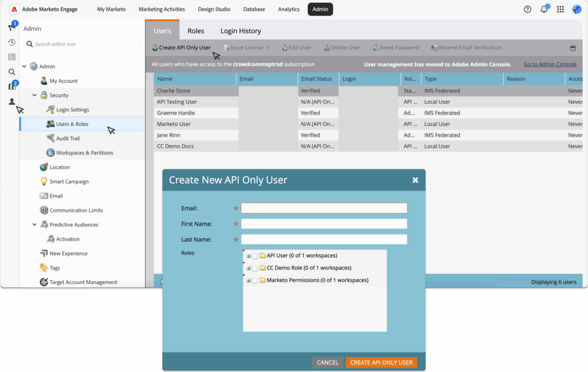Click the megaphone icon in left sidebar
588x372 pixels.
click(11, 27)
